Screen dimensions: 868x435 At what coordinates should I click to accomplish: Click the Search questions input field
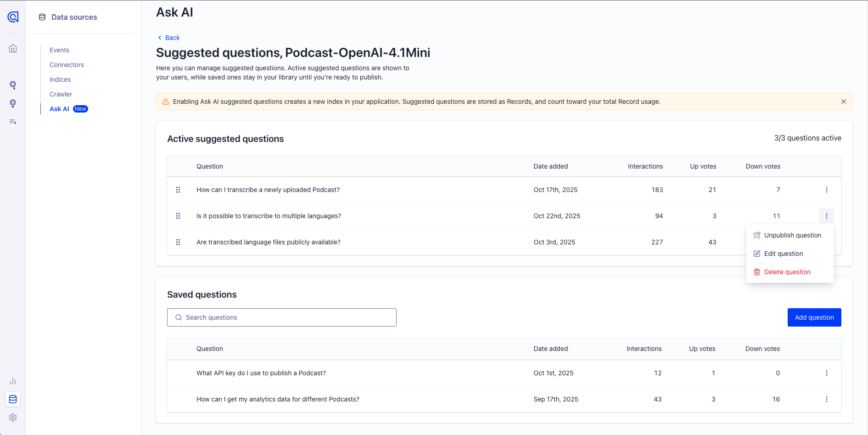coord(281,317)
